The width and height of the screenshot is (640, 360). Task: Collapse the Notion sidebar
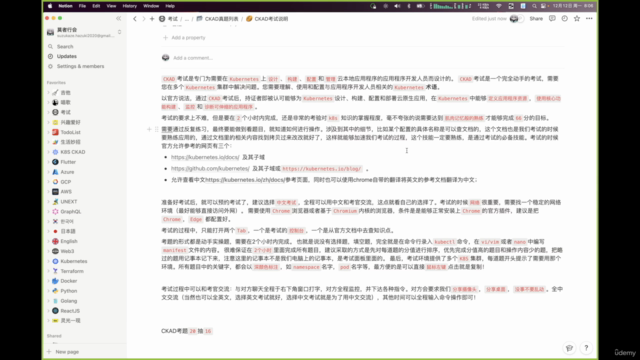118,18
